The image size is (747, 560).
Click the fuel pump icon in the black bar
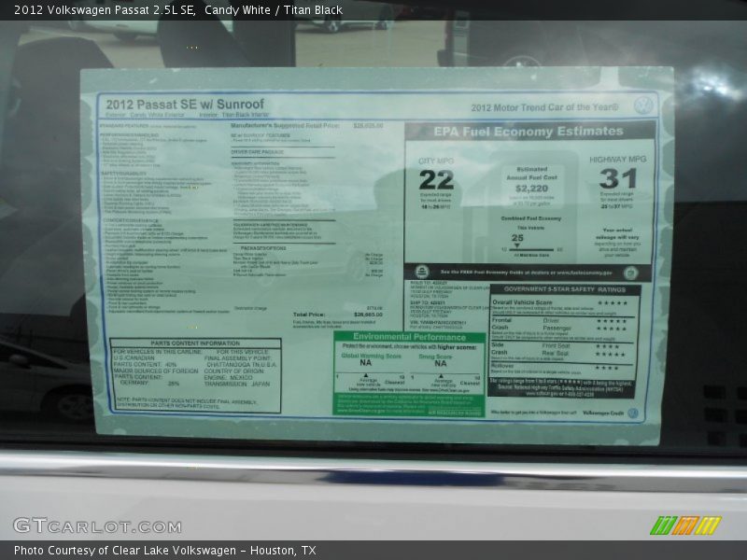point(422,272)
